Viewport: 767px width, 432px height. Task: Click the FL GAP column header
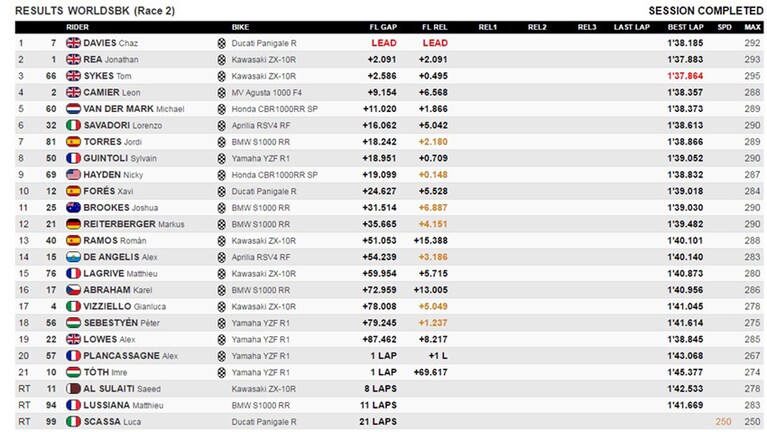click(x=383, y=27)
